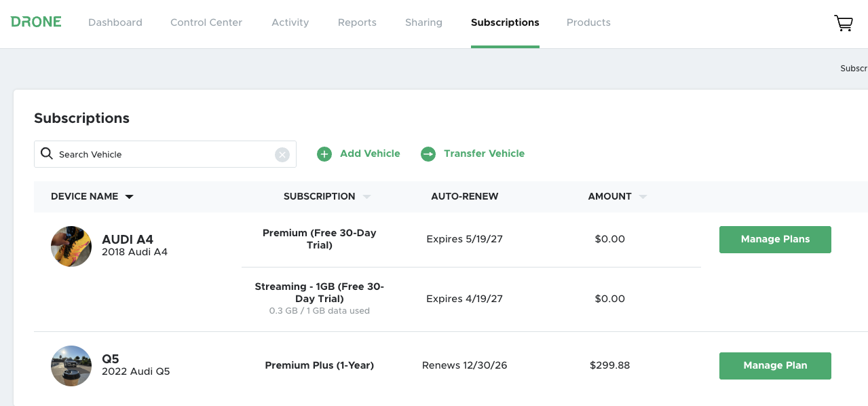Sort by Device Name arrow
The height and width of the screenshot is (406, 868).
130,197
